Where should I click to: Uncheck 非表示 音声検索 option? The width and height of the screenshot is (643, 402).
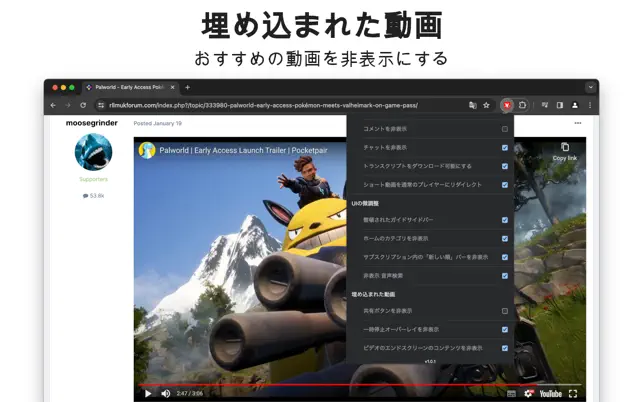pyautogui.click(x=505, y=276)
